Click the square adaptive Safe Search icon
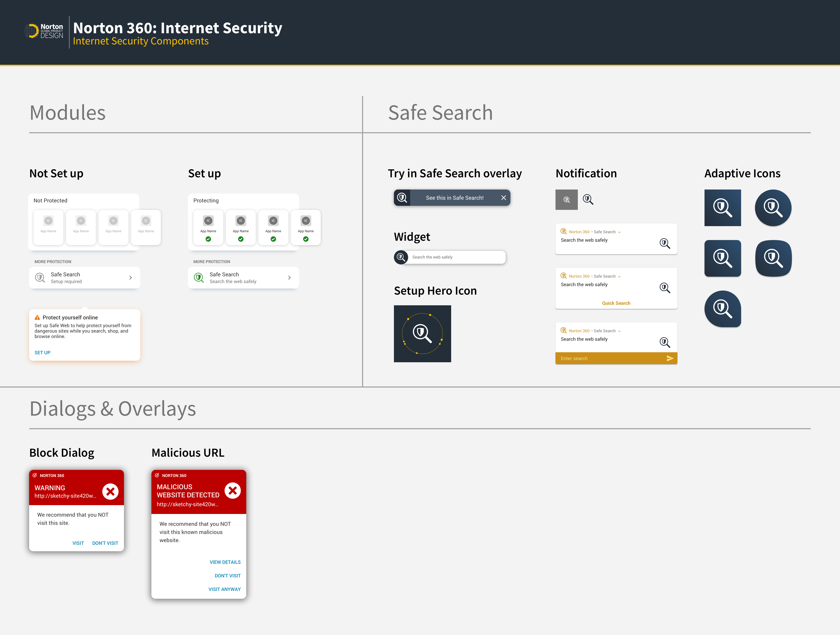Screen dimensions: 840x635 point(722,208)
